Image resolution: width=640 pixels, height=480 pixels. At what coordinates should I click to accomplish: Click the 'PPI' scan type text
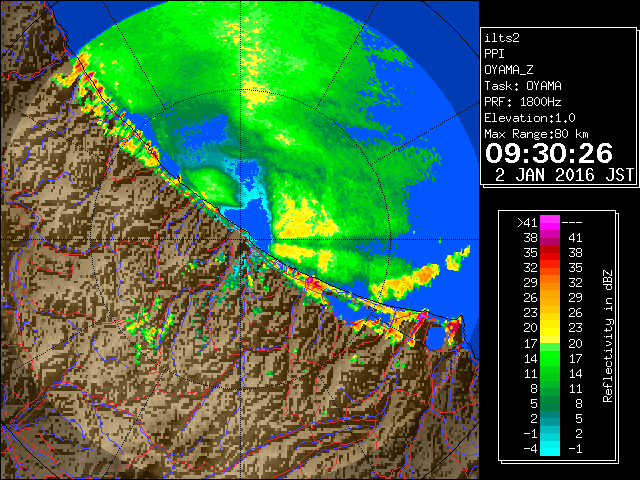point(494,54)
